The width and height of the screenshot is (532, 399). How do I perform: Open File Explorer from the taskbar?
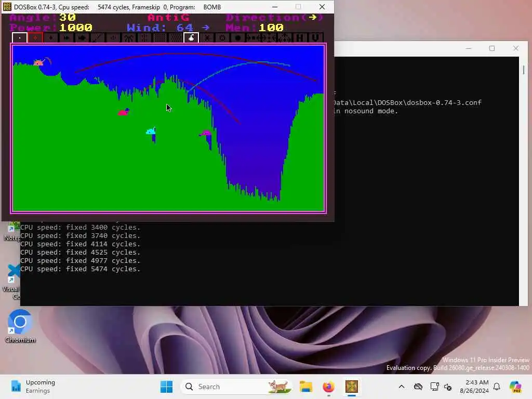(x=305, y=387)
